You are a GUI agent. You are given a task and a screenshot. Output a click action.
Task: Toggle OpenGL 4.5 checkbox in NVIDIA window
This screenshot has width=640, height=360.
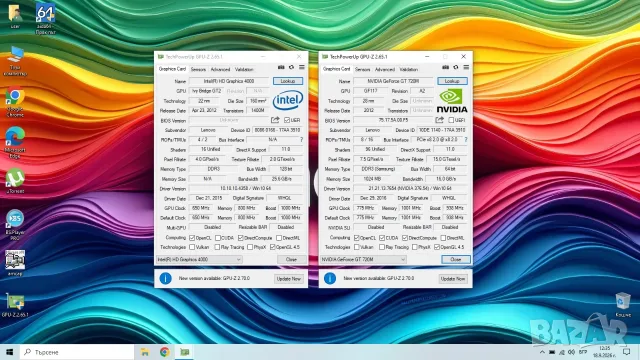tap(437, 247)
